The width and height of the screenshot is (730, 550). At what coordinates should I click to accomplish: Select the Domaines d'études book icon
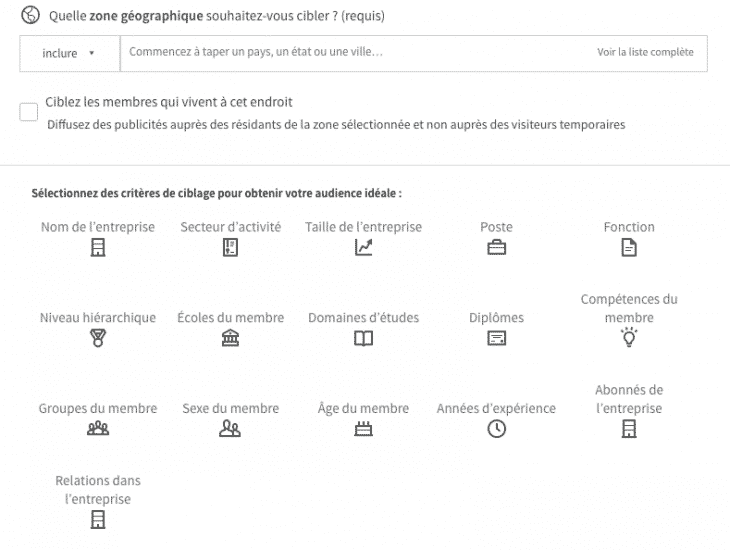[363, 338]
